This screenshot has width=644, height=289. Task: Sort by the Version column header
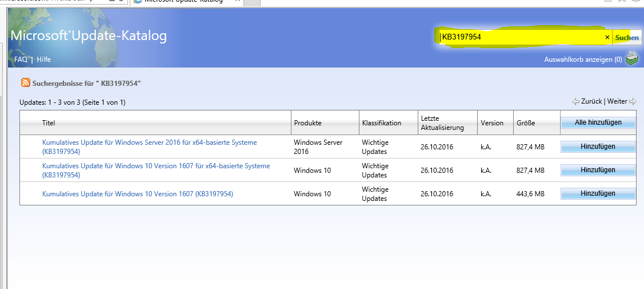491,122
